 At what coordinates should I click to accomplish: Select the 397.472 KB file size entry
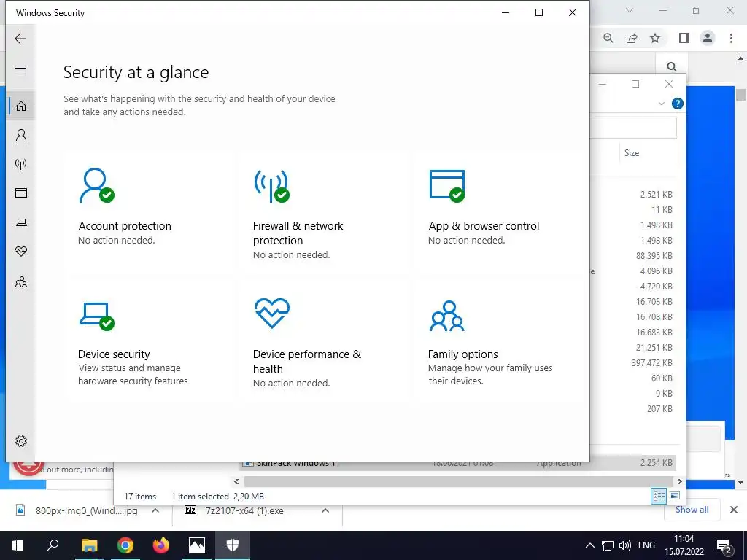pos(651,363)
